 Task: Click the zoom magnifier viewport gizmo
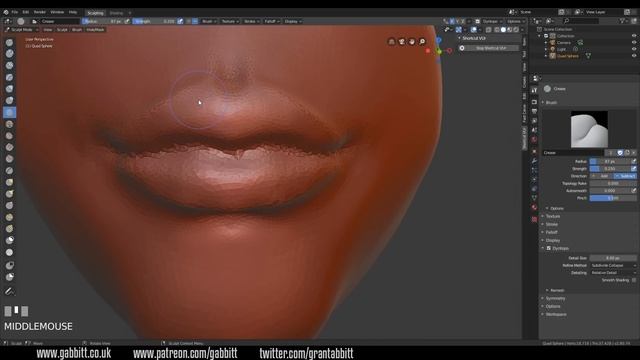tap(422, 42)
